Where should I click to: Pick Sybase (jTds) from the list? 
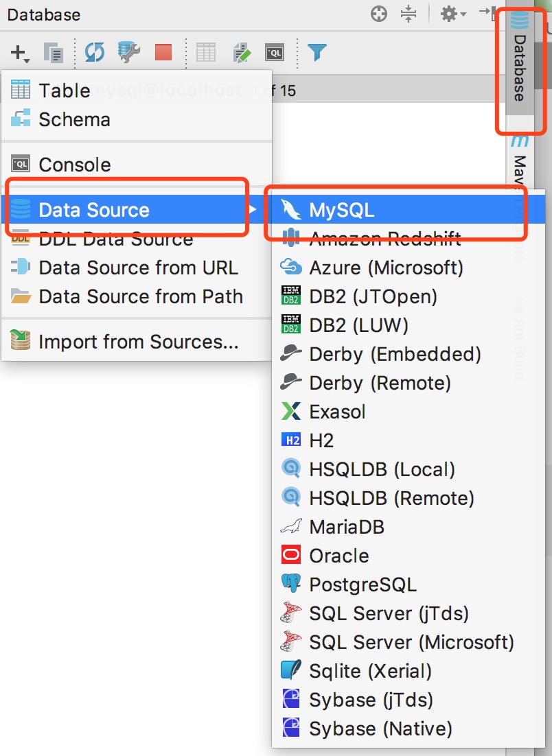pyautogui.click(x=409, y=700)
